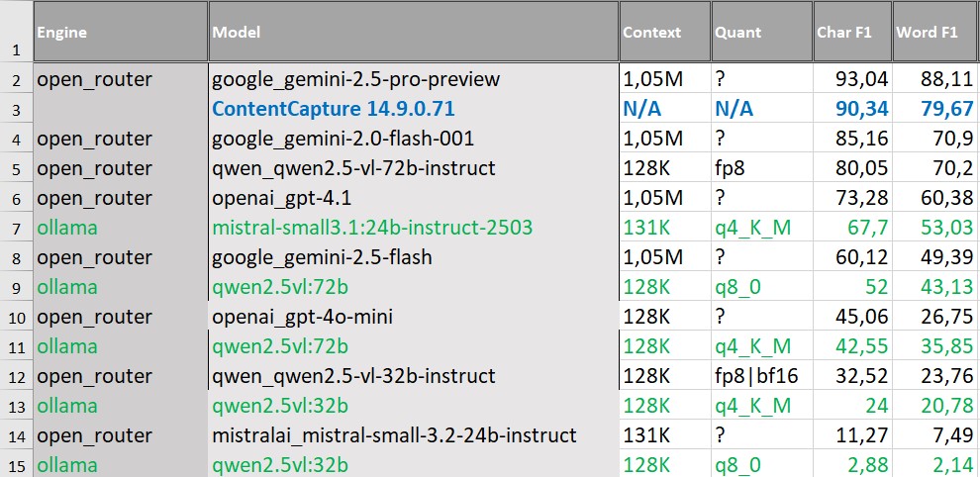Screen dimensions: 980x477
Task: Click row 15 header number
Action: [x=16, y=465]
